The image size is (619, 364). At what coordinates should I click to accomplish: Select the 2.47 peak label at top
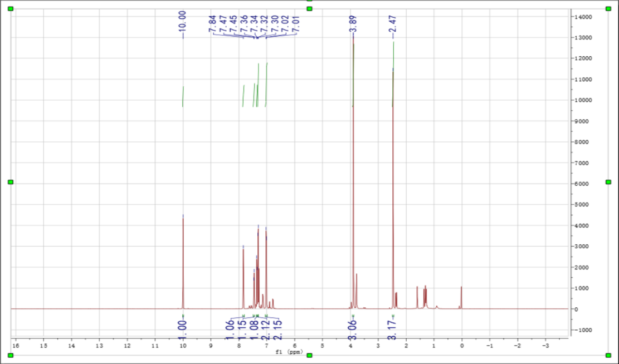pyautogui.click(x=393, y=24)
